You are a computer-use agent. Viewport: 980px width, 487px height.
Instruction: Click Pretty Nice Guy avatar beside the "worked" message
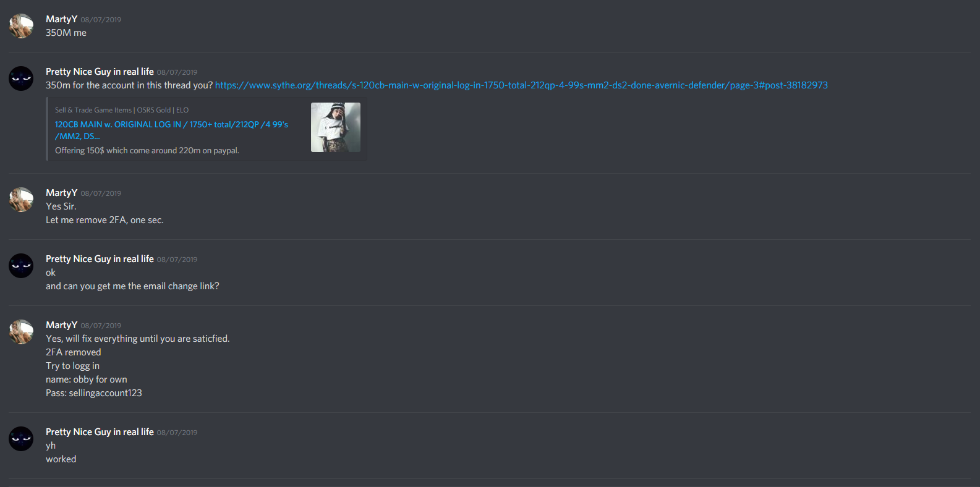click(21, 439)
